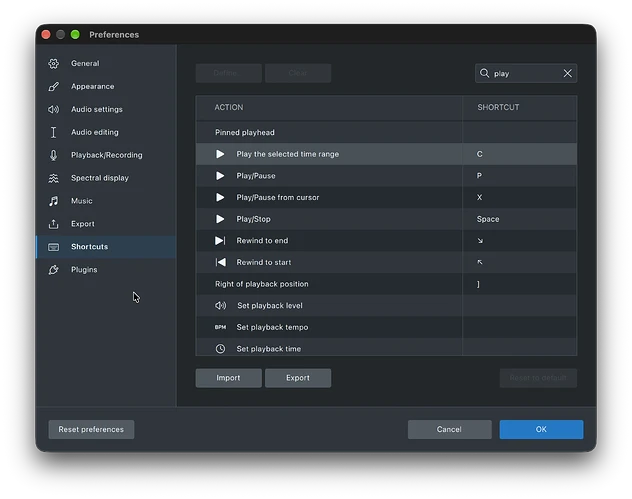Click the Rewind to start icon
The width and height of the screenshot is (632, 499).
tap(220, 262)
